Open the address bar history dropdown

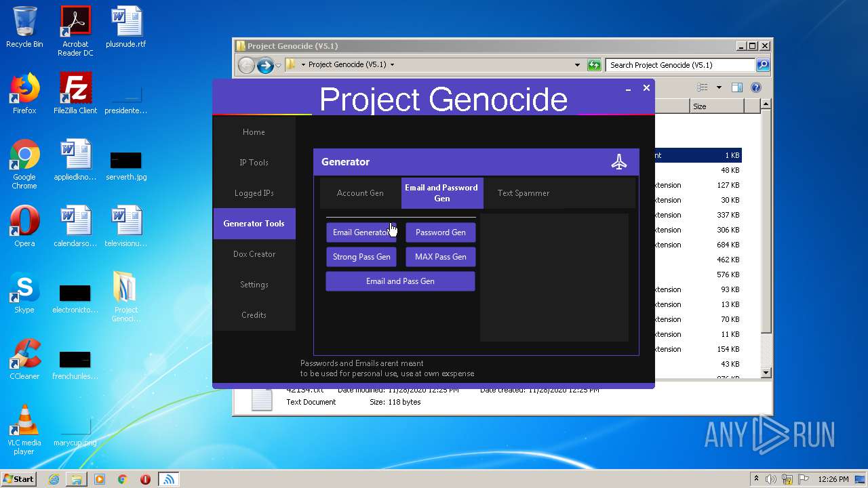(577, 65)
